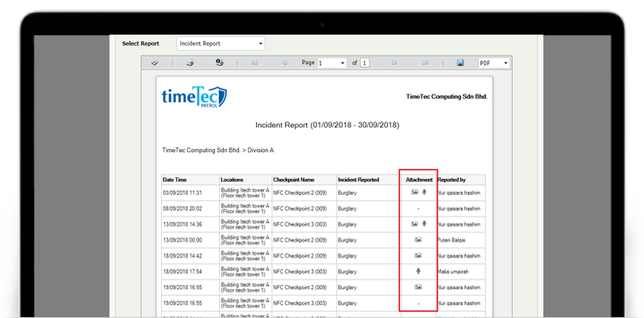644x318 pixels.
Task: Click the date cell 18/09/2018 17:54
Action: [x=183, y=271]
